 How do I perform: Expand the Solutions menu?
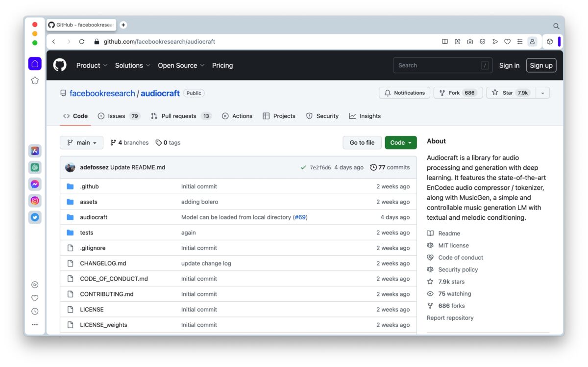(x=133, y=65)
